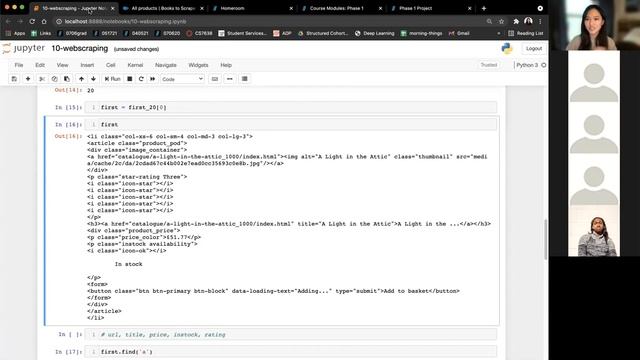Open the Cell menu
Screen dimensions: 640x360
click(x=111, y=65)
